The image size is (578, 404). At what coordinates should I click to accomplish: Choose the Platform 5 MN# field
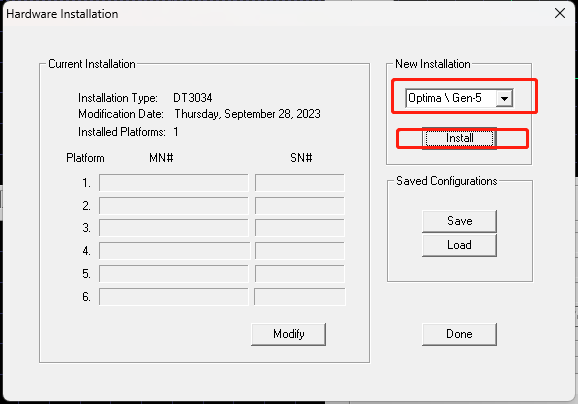pos(174,274)
